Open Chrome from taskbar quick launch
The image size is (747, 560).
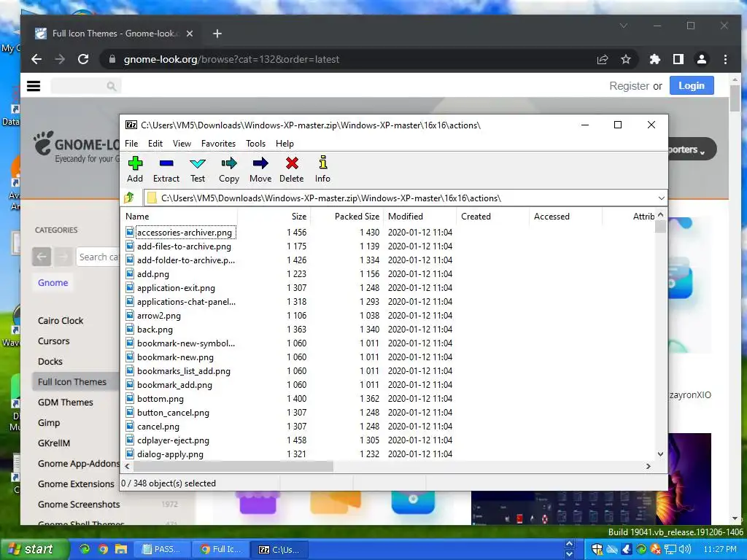click(103, 549)
